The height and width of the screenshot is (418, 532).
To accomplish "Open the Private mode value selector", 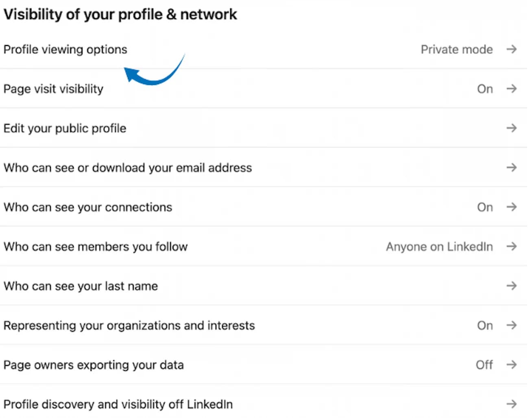I will [x=456, y=49].
